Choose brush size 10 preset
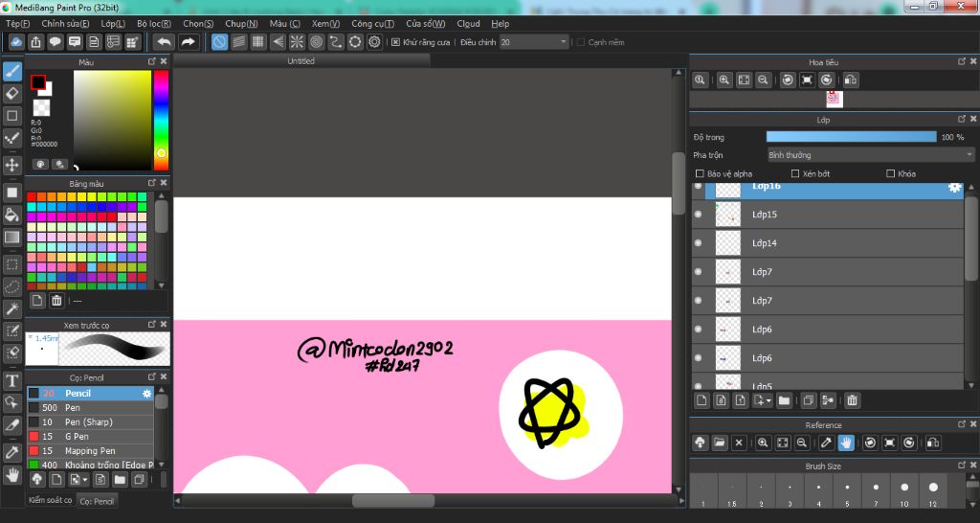 [x=904, y=490]
